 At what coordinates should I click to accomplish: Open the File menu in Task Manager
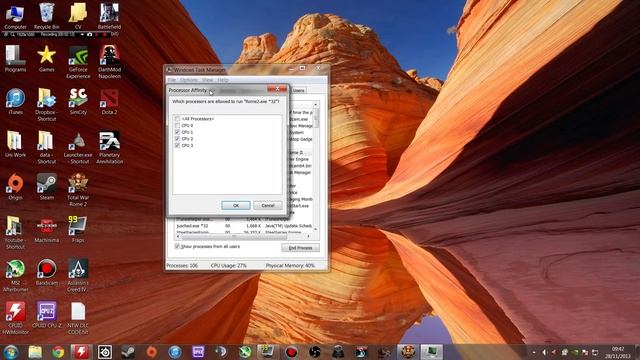(x=172, y=80)
